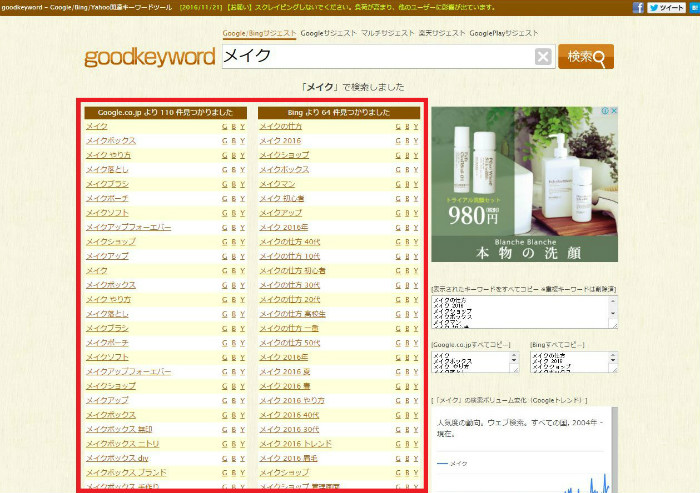Click B icon in メイクの仕方 20代 row
700x493 pixels.
[407, 300]
